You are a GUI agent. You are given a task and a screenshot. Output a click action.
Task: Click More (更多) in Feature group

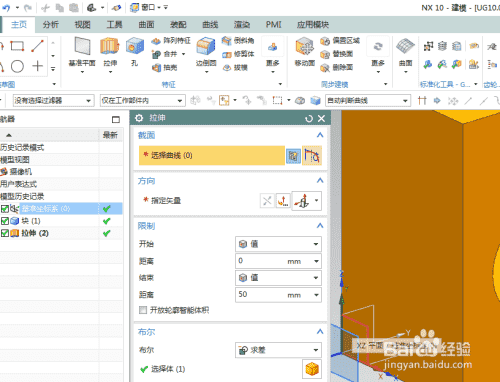point(272,55)
